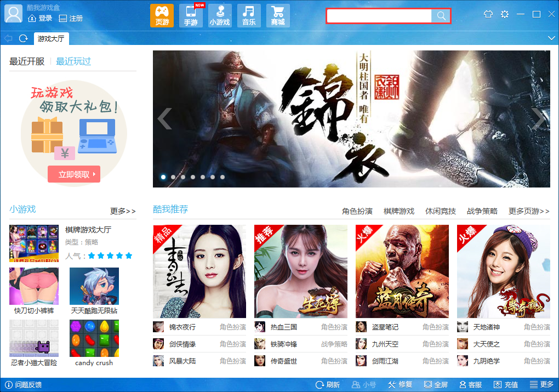This screenshot has height=392, width=559.
Task: Switch to 最近玩过 tab
Action: click(73, 61)
